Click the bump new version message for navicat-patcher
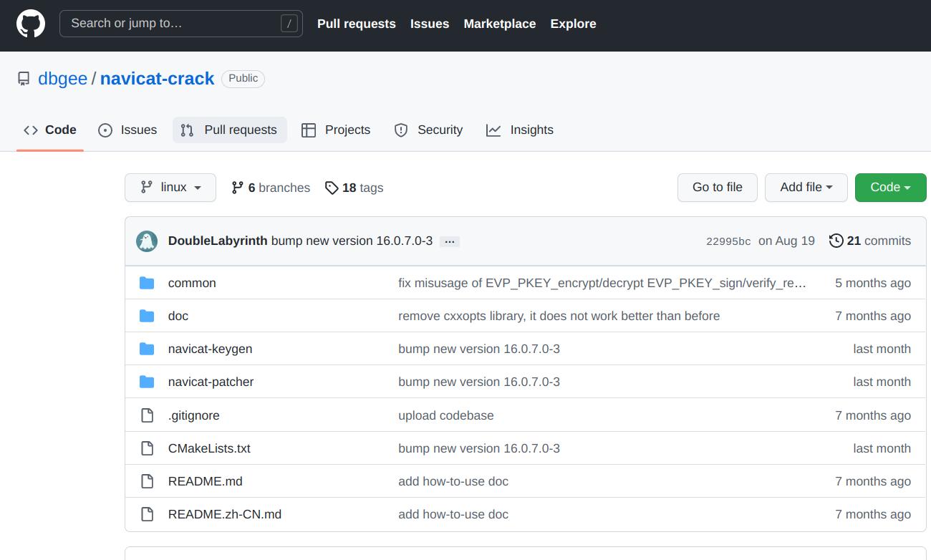The width and height of the screenshot is (931, 560). 479,382
